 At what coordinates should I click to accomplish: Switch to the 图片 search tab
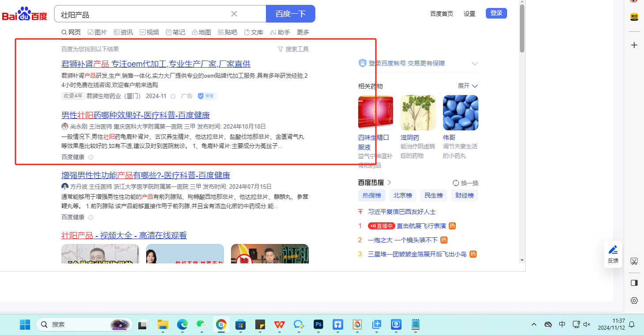97,32
